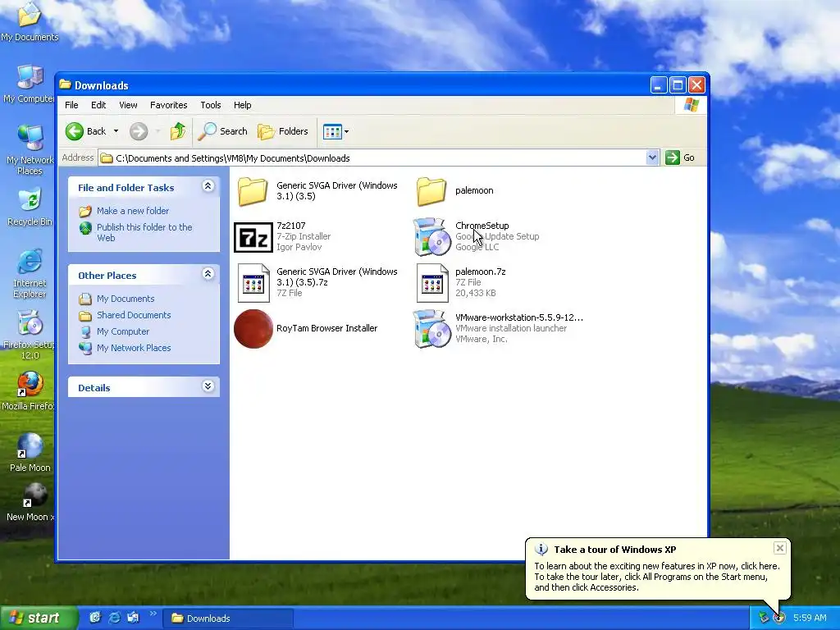Viewport: 840px width, 630px height.
Task: Open the File menu
Action: [71, 105]
